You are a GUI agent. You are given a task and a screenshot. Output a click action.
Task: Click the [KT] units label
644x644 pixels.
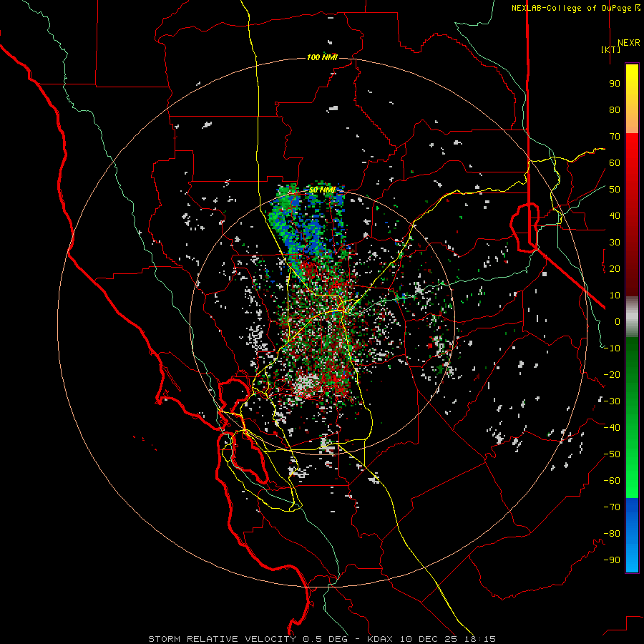pos(610,49)
